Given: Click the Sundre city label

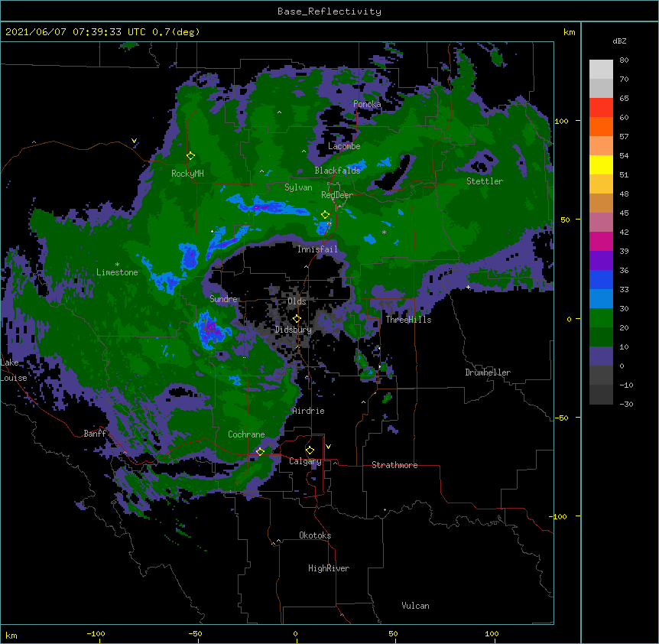Looking at the screenshot, I should click(223, 299).
